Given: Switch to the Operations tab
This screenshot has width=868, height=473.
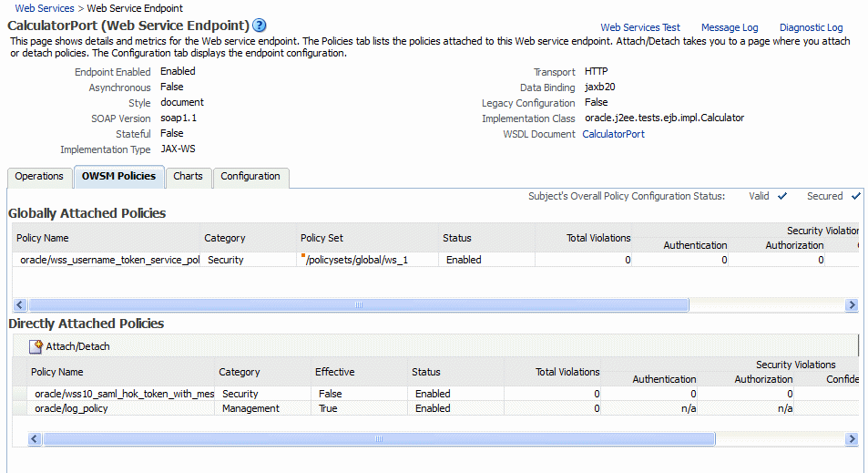Looking at the screenshot, I should [x=39, y=177].
